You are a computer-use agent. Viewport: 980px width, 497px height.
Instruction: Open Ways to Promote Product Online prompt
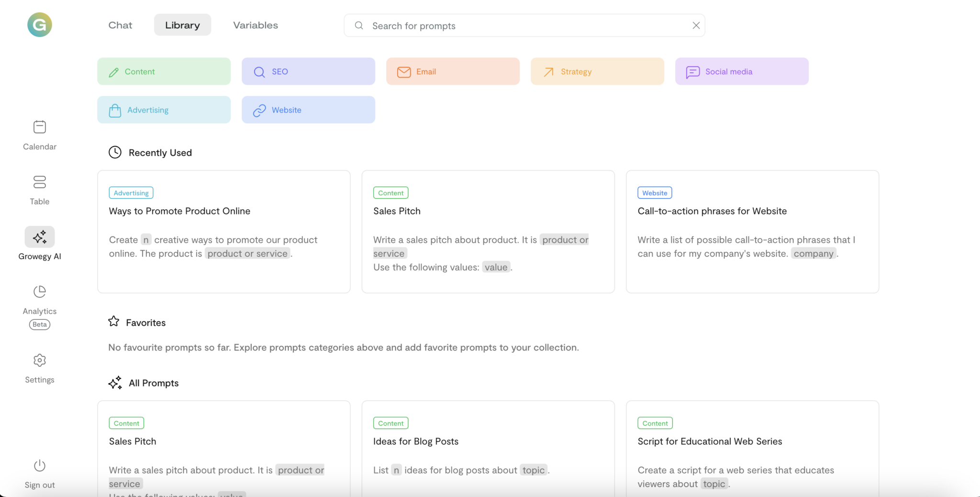(223, 232)
